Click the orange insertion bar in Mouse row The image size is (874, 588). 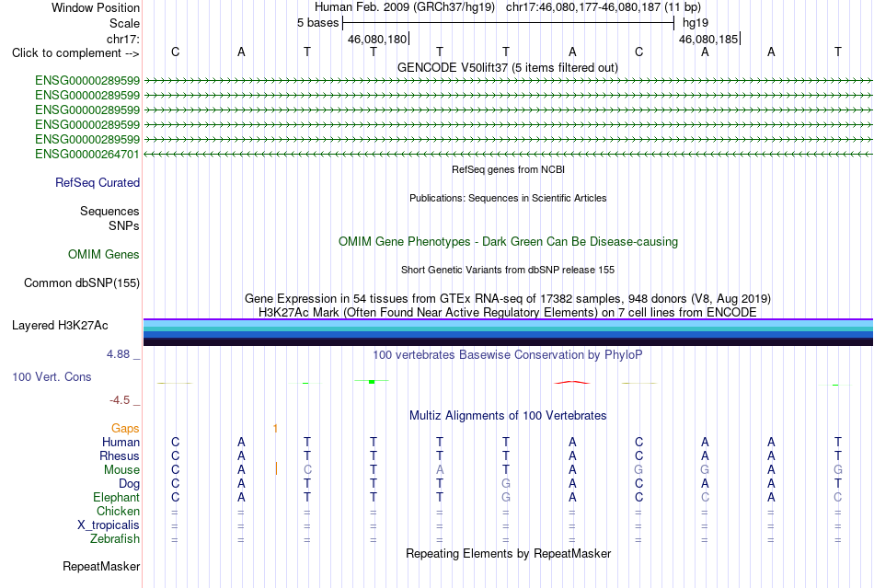(x=277, y=468)
